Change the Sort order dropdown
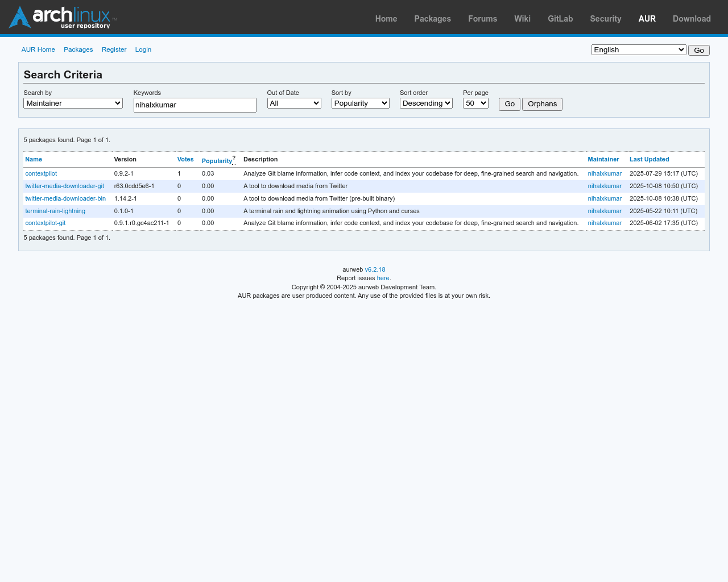 coord(426,103)
